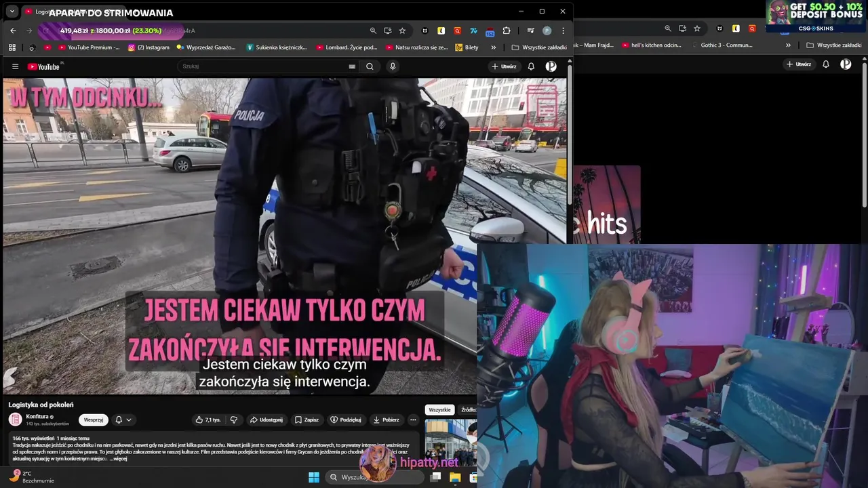
Task: Open Task View on the taskbar
Action: coord(436,477)
